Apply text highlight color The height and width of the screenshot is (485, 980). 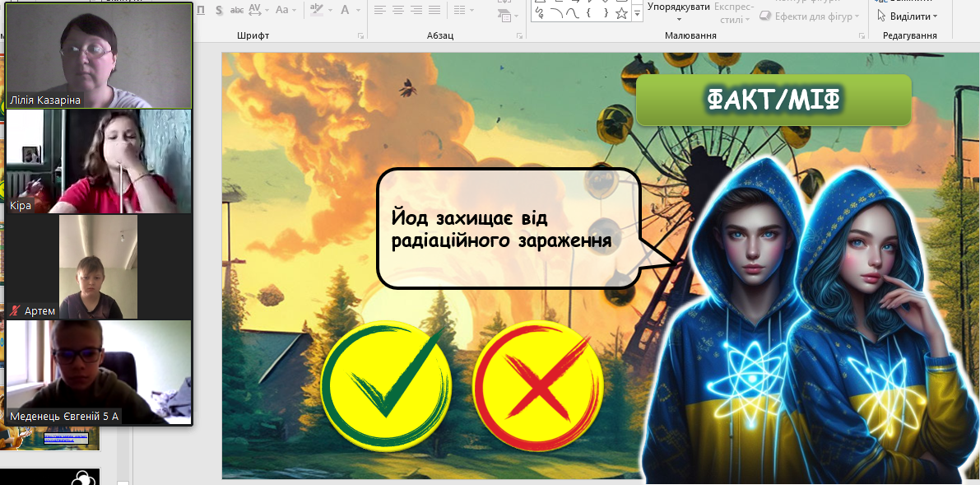(317, 9)
